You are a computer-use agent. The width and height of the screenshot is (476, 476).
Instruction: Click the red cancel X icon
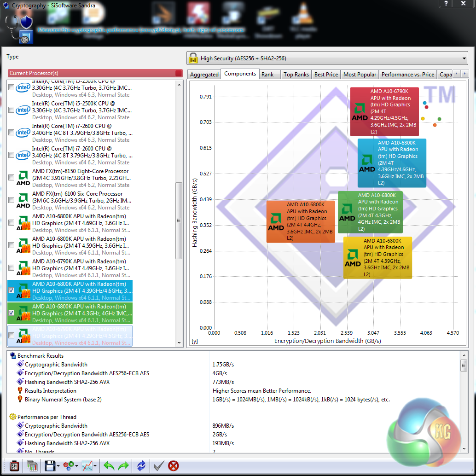[173, 466]
